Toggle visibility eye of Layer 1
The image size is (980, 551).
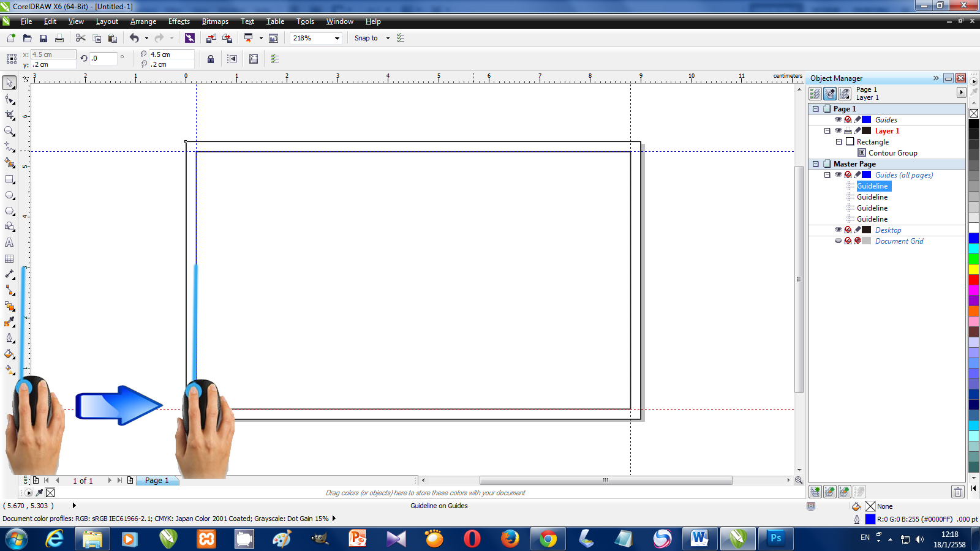click(838, 131)
